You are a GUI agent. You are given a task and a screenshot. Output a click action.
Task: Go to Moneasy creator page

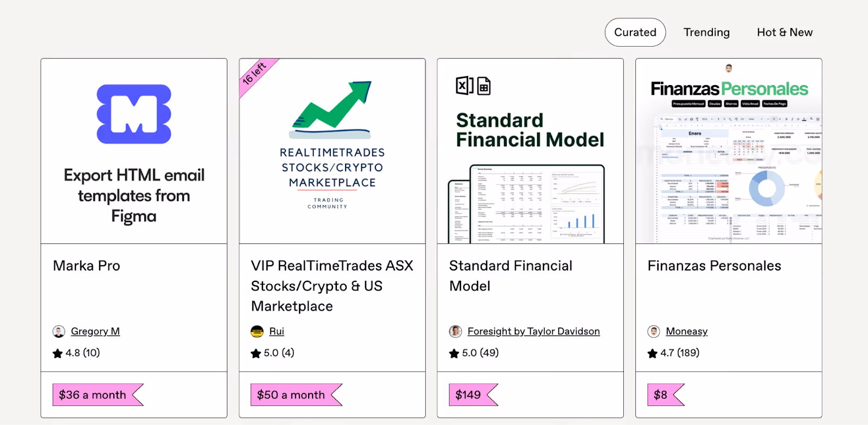click(686, 331)
